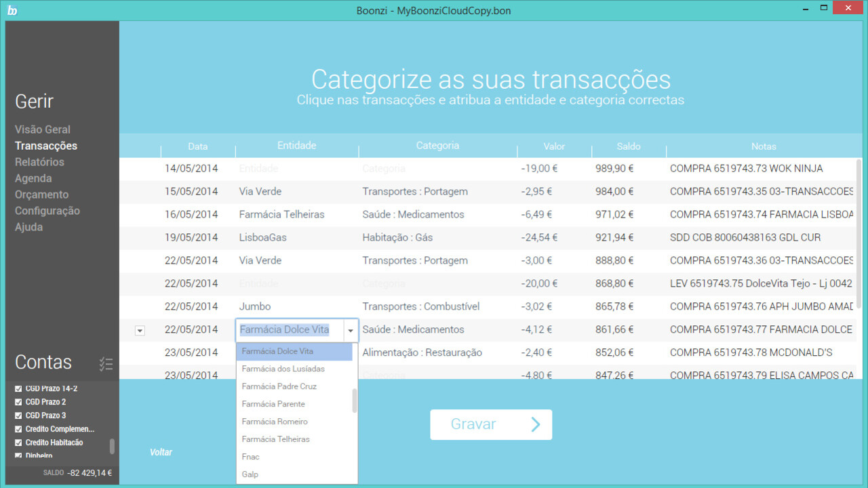Choose Fnac from the entity dropdown list
The height and width of the screenshot is (488, 868).
click(x=250, y=457)
